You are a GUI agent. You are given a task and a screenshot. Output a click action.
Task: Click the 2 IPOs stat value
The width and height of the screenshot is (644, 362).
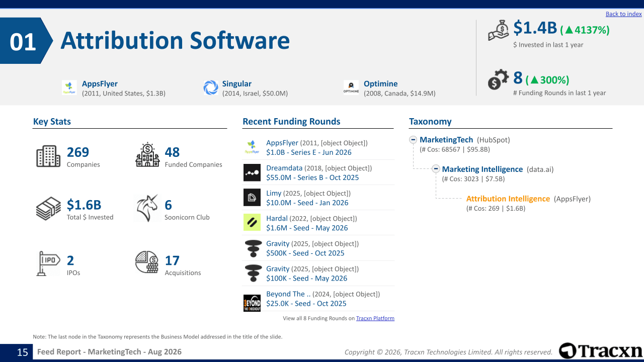[70, 260]
